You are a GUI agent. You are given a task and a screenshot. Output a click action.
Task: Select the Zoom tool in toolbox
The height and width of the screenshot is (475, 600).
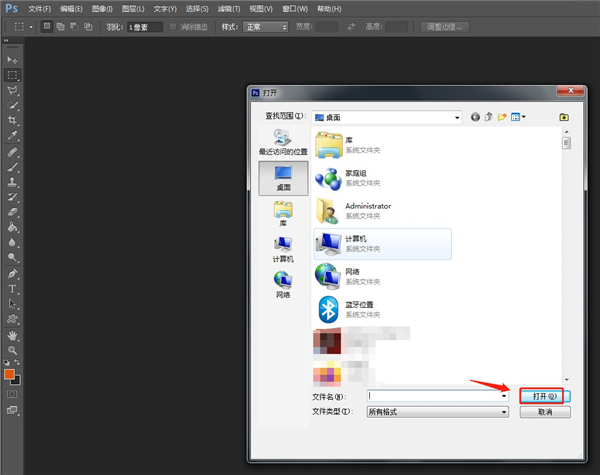(x=13, y=349)
